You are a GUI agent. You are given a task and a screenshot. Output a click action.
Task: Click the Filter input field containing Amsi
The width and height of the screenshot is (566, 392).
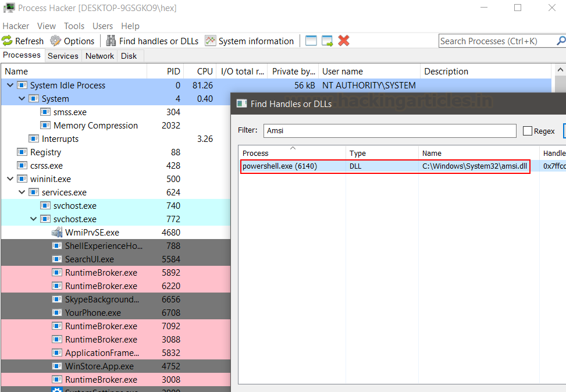tap(390, 131)
